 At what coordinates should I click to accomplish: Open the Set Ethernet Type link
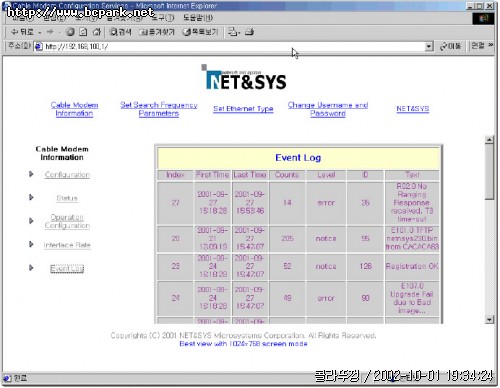[243, 109]
